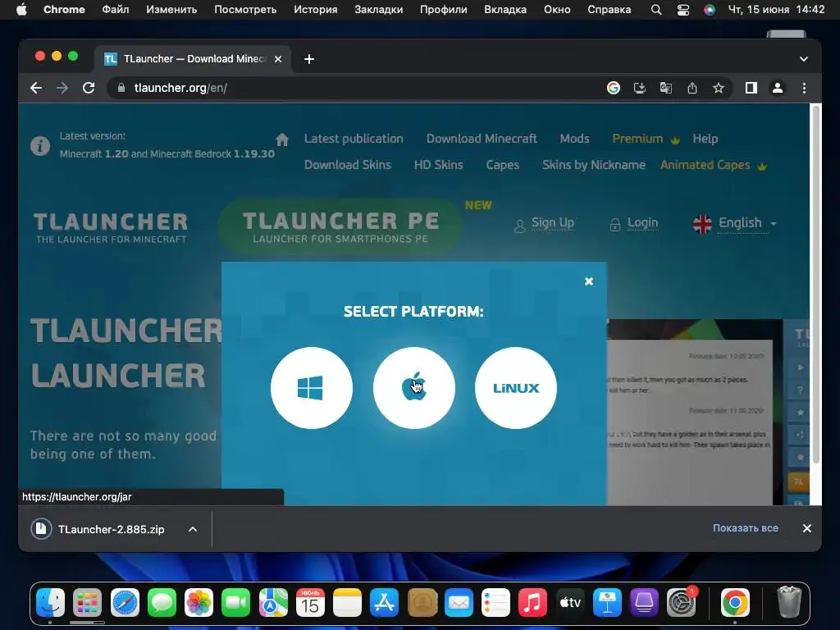
Task: Click Показать все downloads link
Action: click(x=745, y=528)
